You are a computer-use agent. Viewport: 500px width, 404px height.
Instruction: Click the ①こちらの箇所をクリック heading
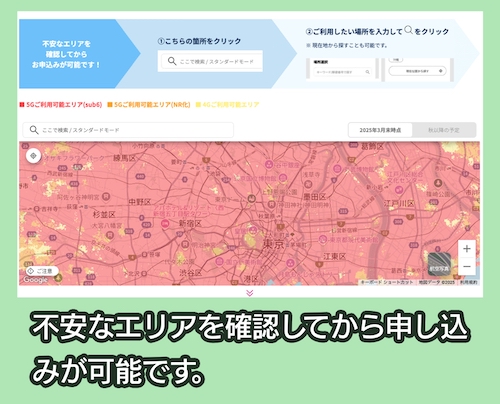[199, 41]
